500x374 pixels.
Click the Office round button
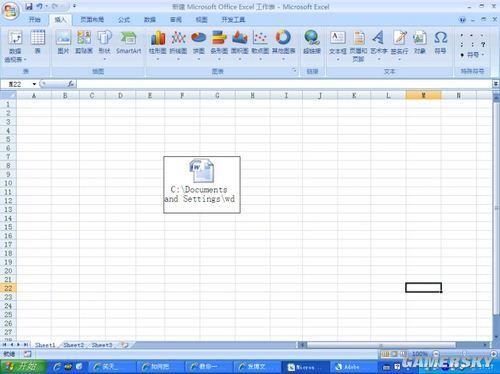coord(11,11)
